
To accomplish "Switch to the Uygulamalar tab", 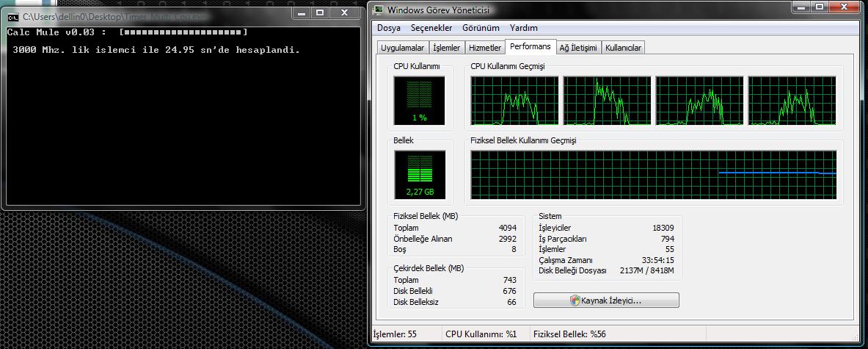I will [x=402, y=48].
